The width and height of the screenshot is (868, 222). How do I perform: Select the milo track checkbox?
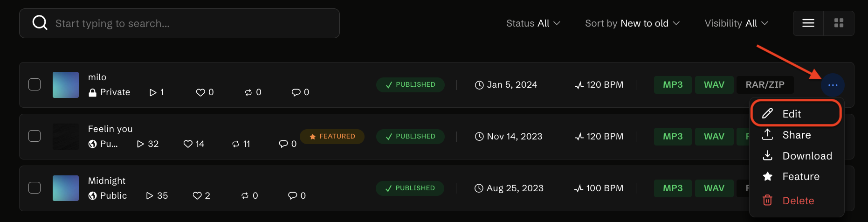tap(34, 84)
